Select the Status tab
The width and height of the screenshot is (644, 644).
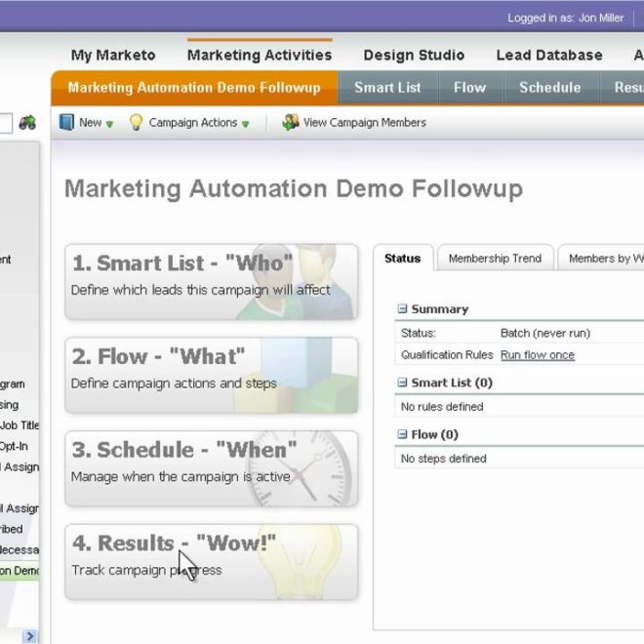402,258
